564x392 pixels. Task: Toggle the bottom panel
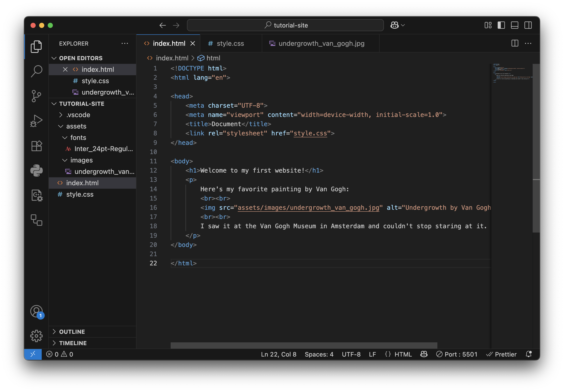pyautogui.click(x=514, y=25)
